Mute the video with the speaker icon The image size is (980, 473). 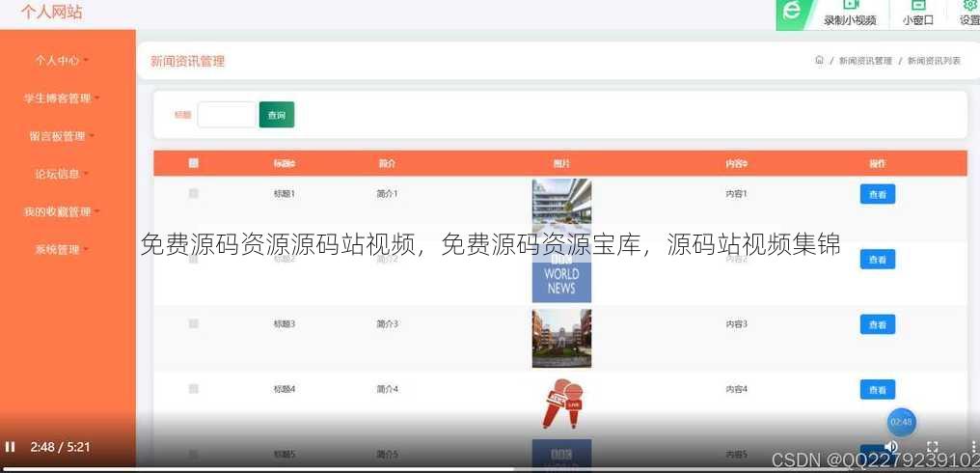(891, 446)
